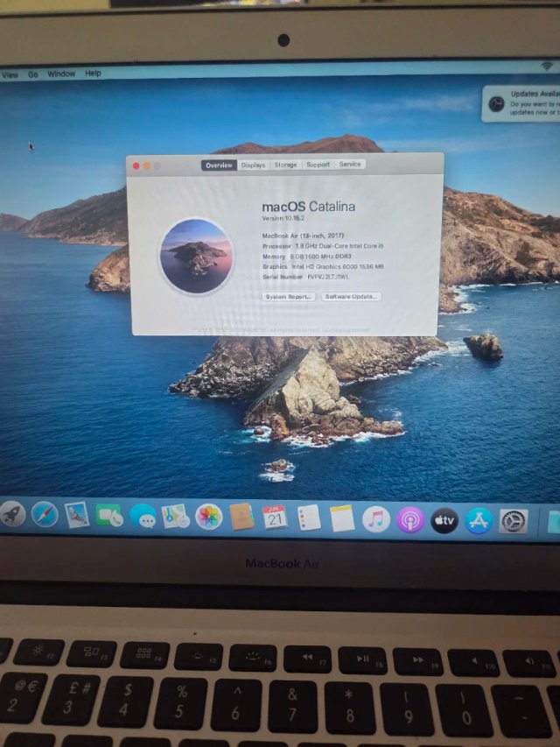Click the Memory 8 GB 1600 MHz DDR3 line
560x747 pixels.
pyautogui.click(x=306, y=257)
